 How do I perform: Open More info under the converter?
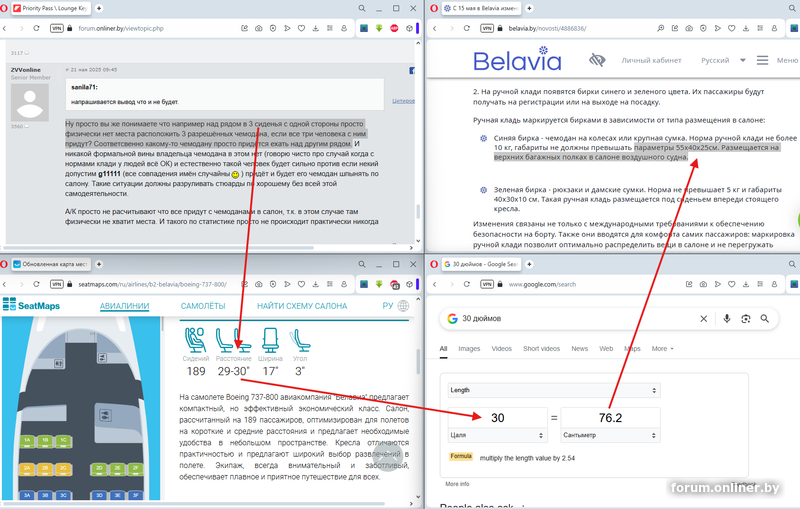click(x=457, y=484)
